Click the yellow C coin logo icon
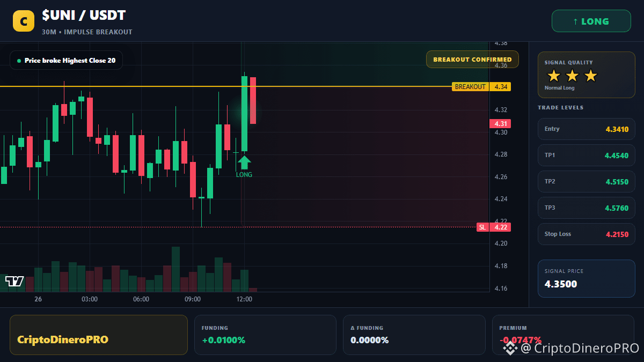 [x=24, y=21]
